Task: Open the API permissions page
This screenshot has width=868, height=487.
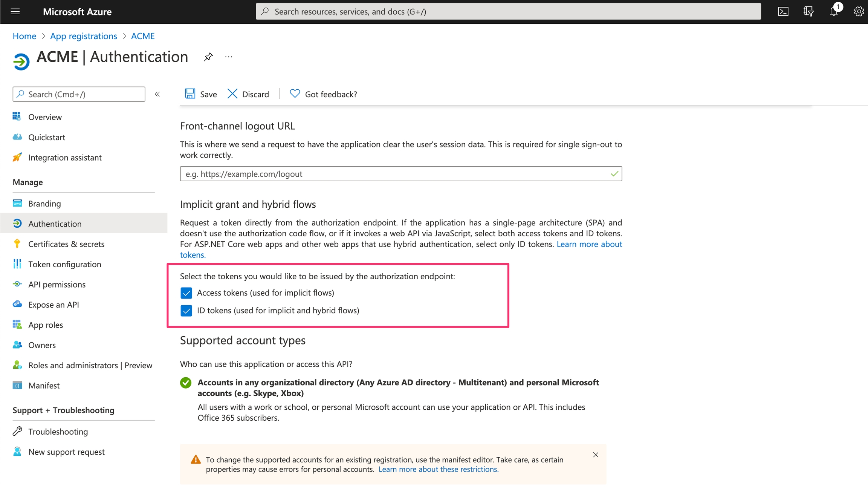Action: pyautogui.click(x=57, y=285)
